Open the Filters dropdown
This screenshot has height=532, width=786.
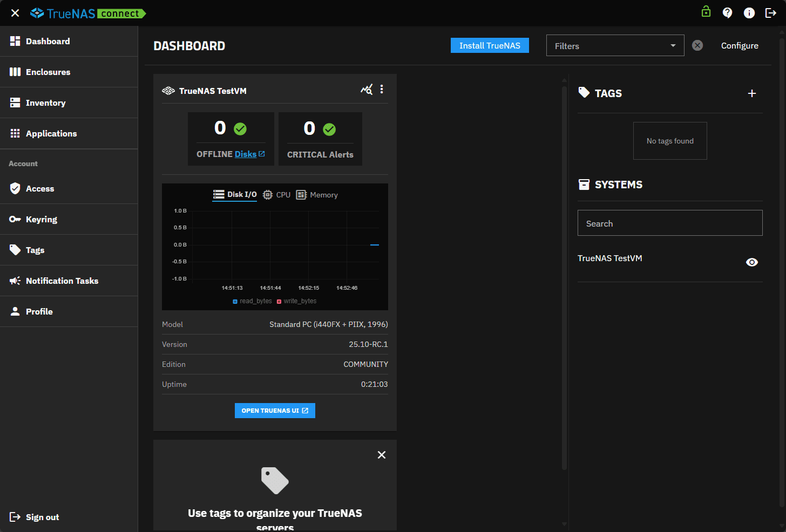pos(615,45)
